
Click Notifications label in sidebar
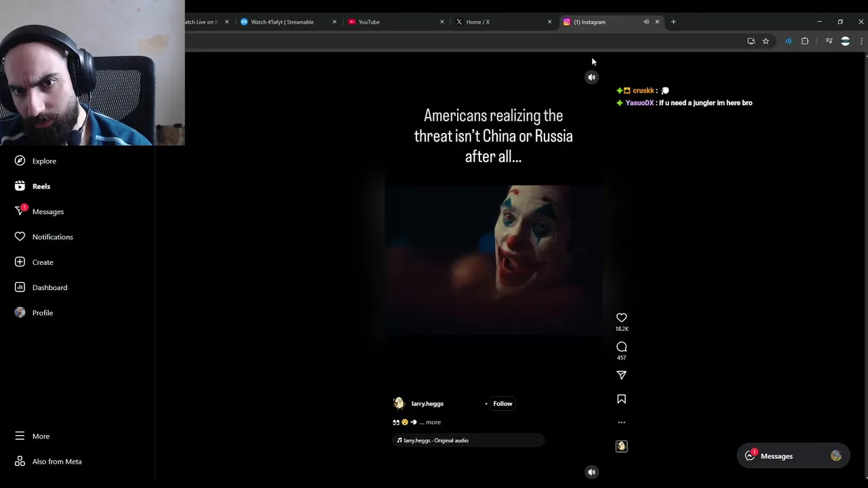pyautogui.click(x=52, y=237)
